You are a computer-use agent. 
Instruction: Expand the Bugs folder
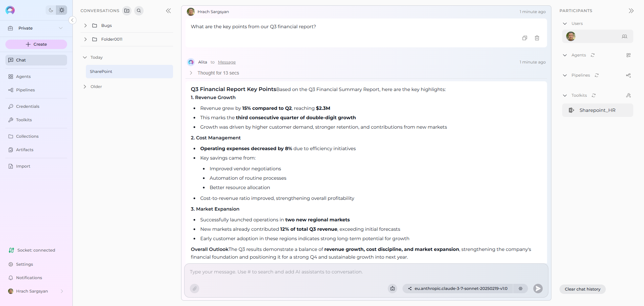coord(86,26)
